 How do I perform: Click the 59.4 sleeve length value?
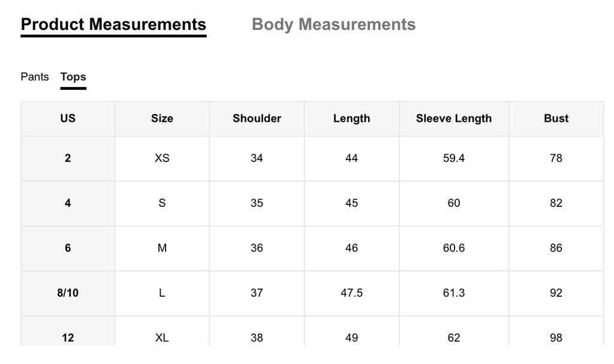pos(454,158)
